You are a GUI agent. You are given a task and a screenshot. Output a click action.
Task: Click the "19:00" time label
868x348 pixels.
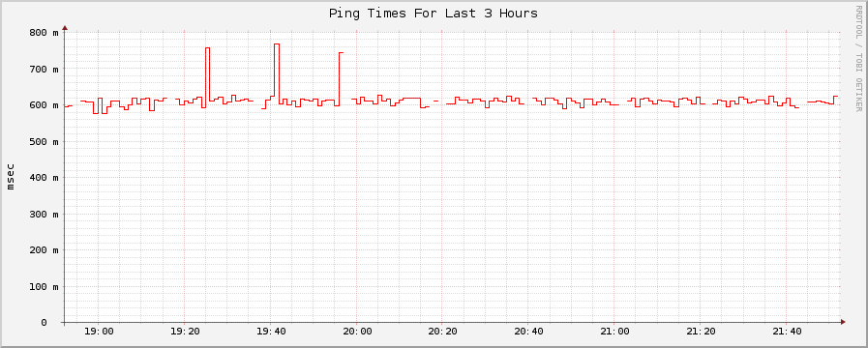coord(99,332)
